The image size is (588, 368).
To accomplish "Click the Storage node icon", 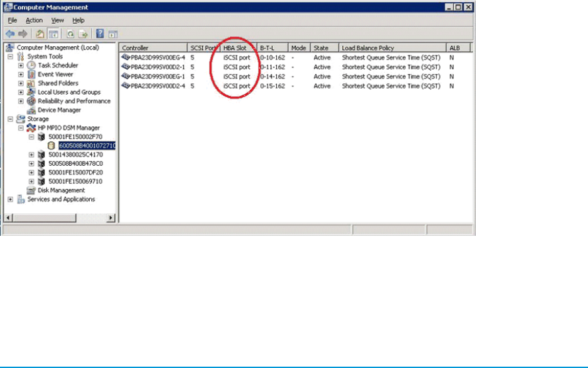I will 20,119.
